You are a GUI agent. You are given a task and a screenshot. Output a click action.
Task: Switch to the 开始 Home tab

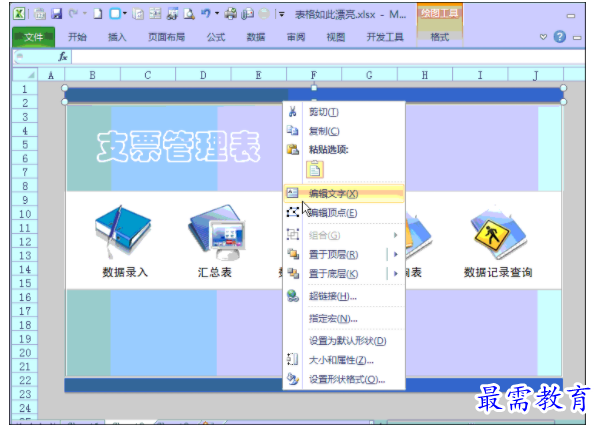click(x=77, y=37)
